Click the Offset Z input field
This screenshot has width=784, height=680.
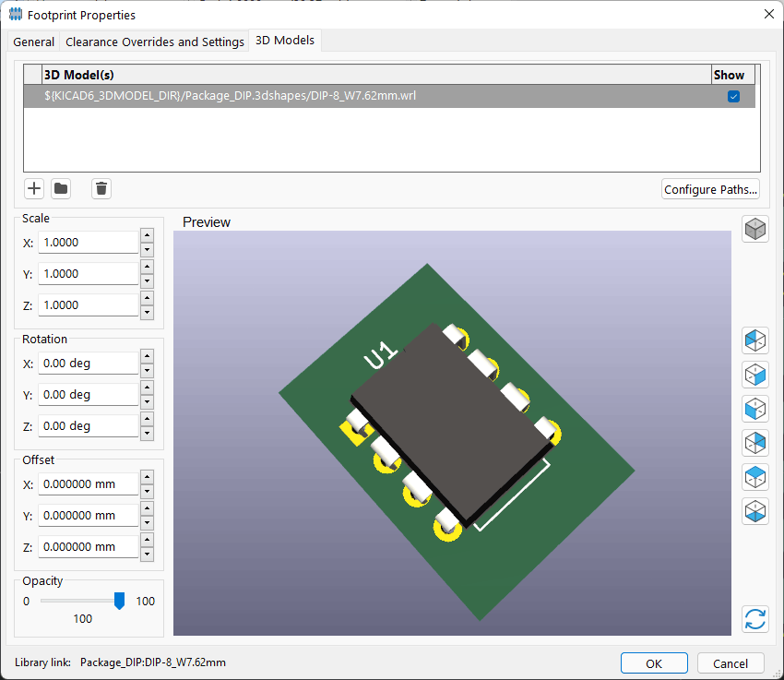pyautogui.click(x=88, y=547)
